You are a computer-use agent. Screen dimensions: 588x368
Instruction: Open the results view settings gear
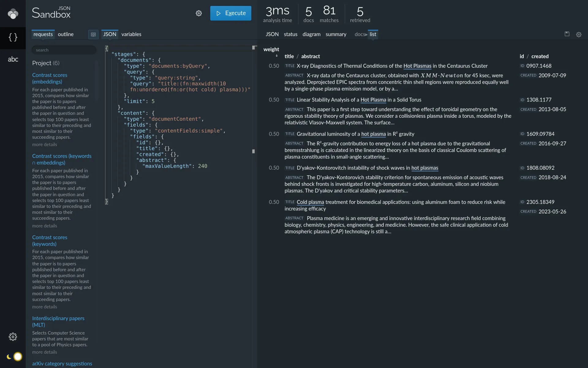pyautogui.click(x=579, y=35)
